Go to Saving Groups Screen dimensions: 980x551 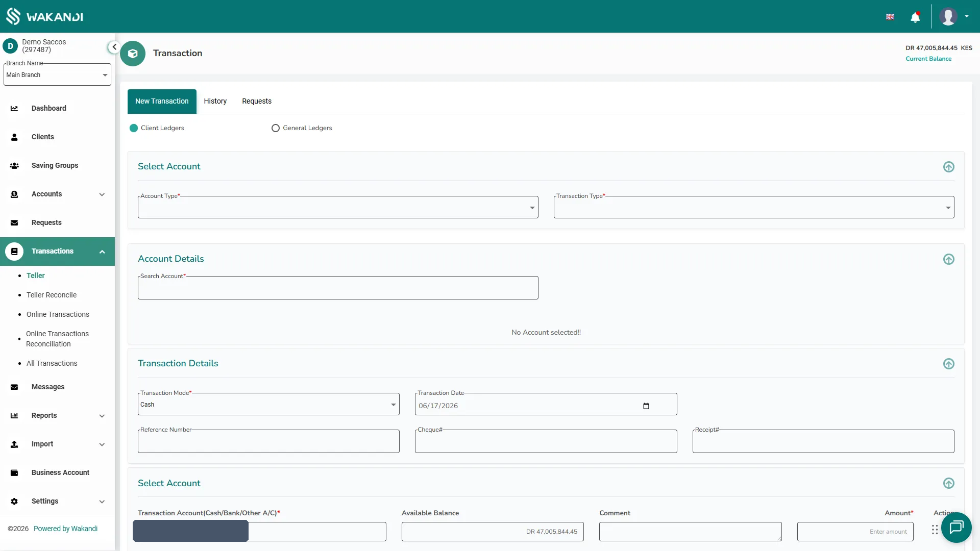55,165
